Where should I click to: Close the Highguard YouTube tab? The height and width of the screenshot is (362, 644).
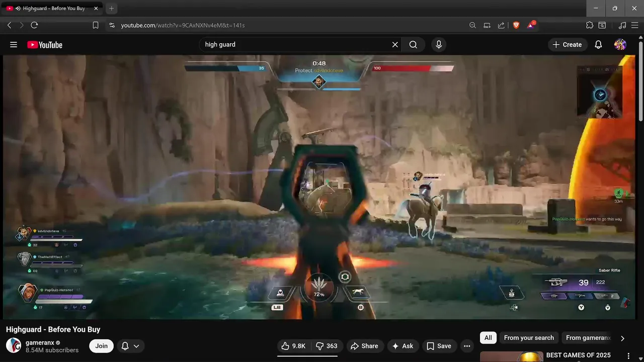pos(96,9)
